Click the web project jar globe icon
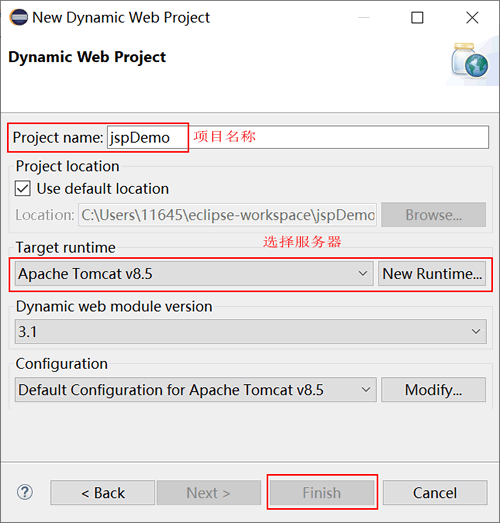500x523 pixels. (x=470, y=61)
